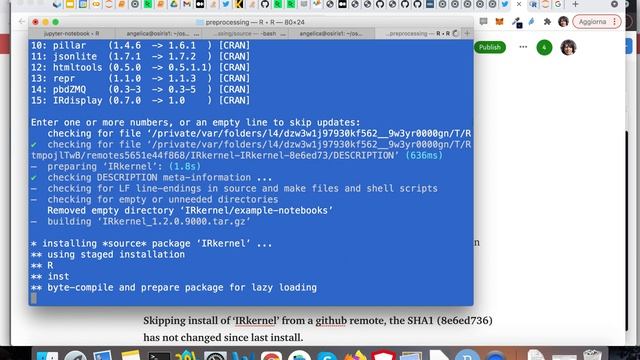Open the Chrome profile avatar
Image resolution: width=640 pixels, height=360 pixels.
pos(563,22)
